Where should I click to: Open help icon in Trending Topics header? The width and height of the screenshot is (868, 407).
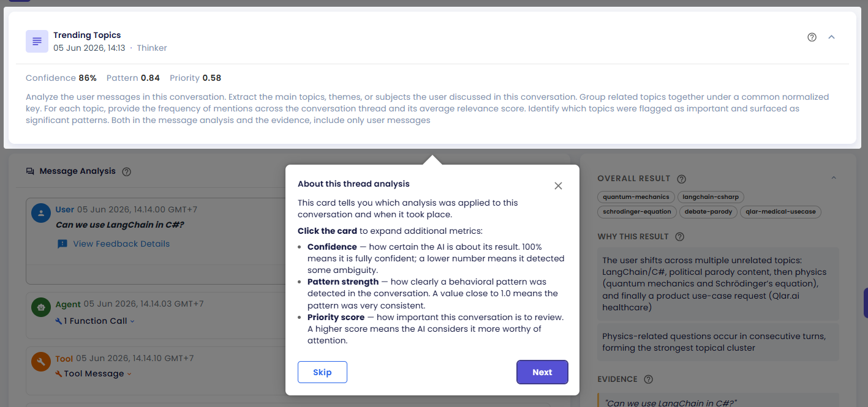pos(812,37)
